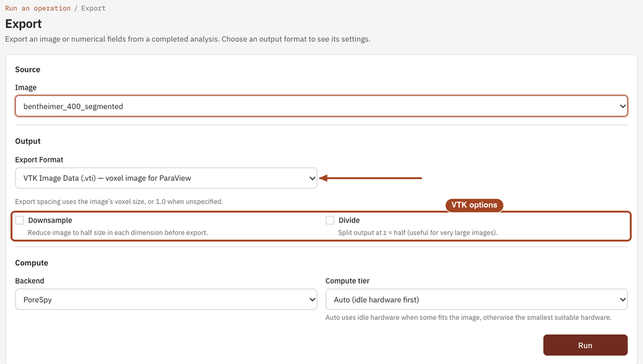
Task: Click the 'Export an image or numerical fields' description
Action: point(188,39)
